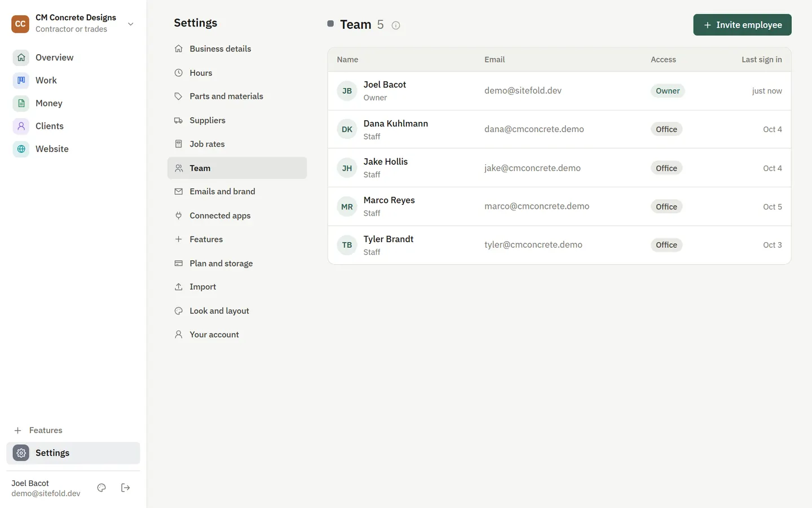Click the Parts and materials tag icon
This screenshot has height=508, width=812.
[179, 97]
